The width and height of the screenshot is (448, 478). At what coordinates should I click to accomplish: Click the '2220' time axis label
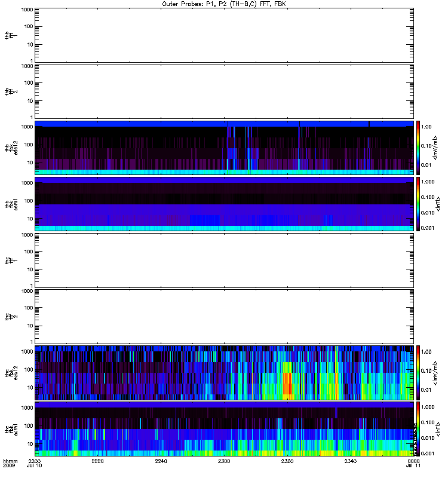coord(97,461)
